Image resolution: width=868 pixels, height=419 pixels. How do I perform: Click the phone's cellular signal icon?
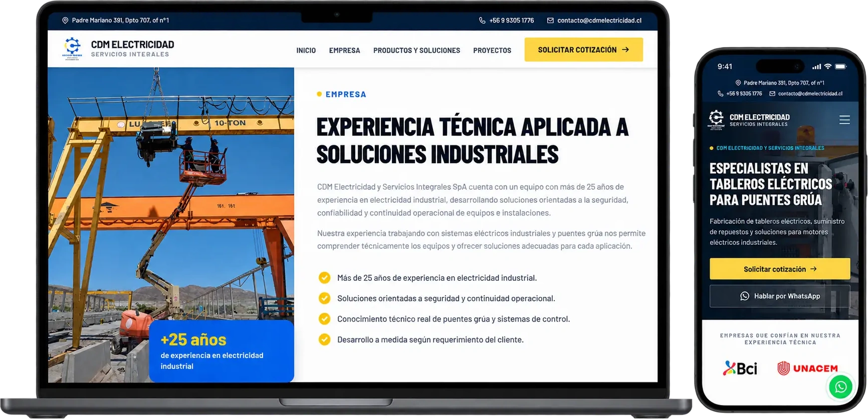pos(817,66)
